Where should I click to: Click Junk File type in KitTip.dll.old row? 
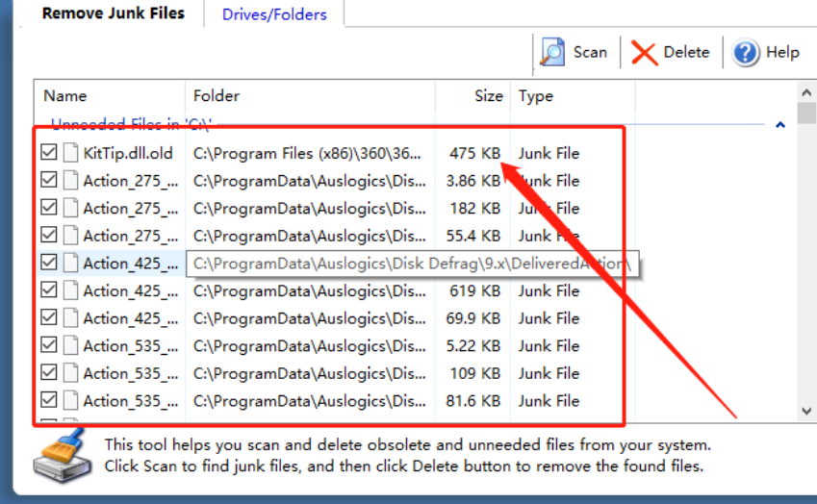coord(549,154)
